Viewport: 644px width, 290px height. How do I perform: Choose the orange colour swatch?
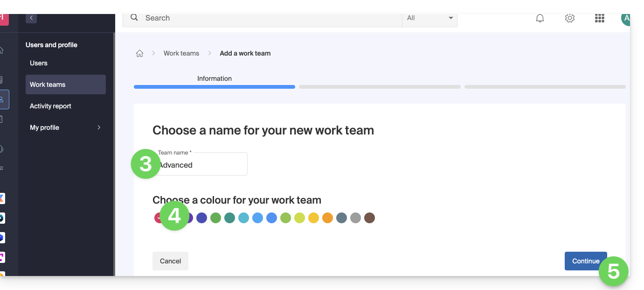[327, 218]
